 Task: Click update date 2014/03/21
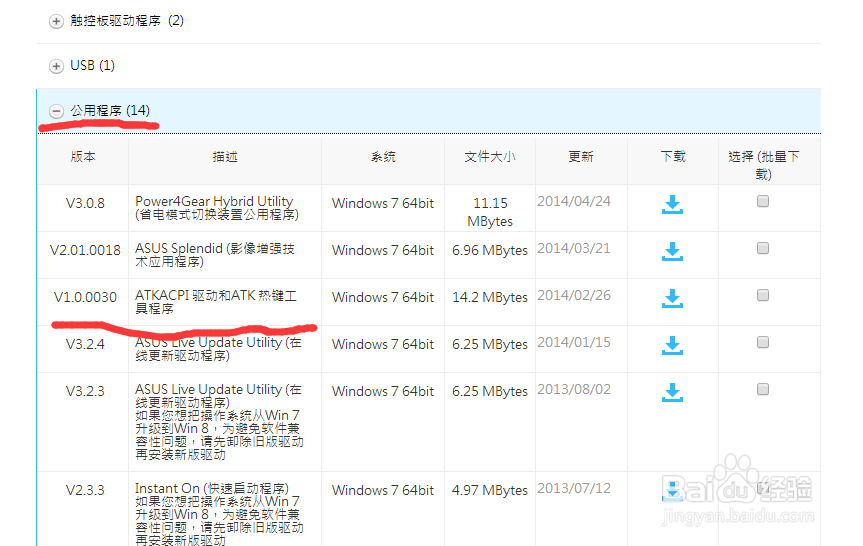(574, 248)
